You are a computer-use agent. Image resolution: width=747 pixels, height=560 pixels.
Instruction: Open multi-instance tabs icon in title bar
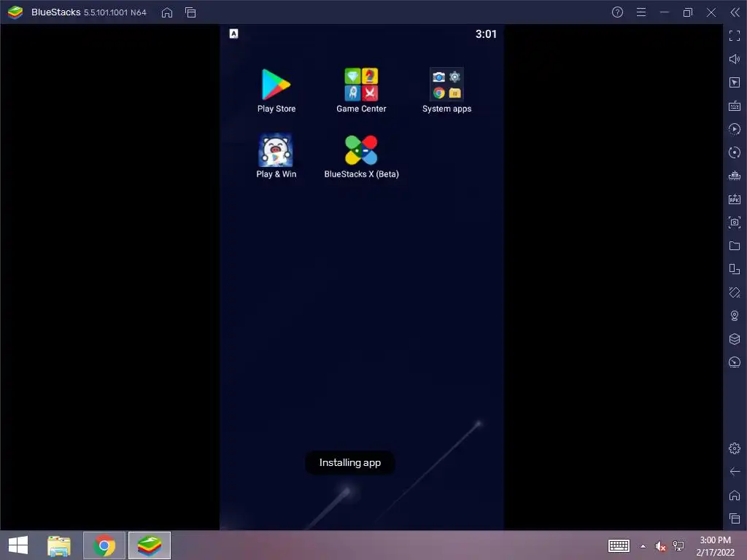pos(190,12)
